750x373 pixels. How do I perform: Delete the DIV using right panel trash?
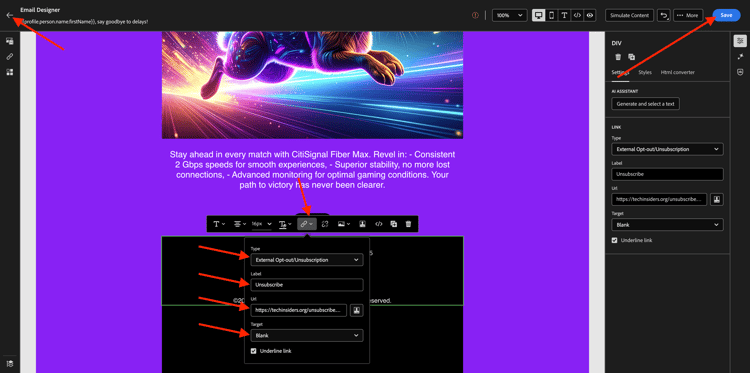pos(618,57)
